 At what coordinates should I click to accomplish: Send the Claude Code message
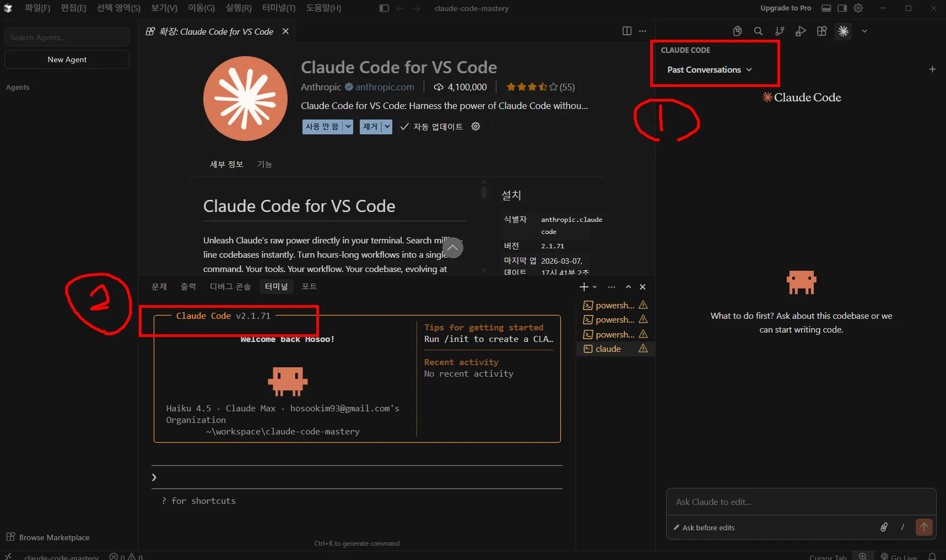point(924,528)
